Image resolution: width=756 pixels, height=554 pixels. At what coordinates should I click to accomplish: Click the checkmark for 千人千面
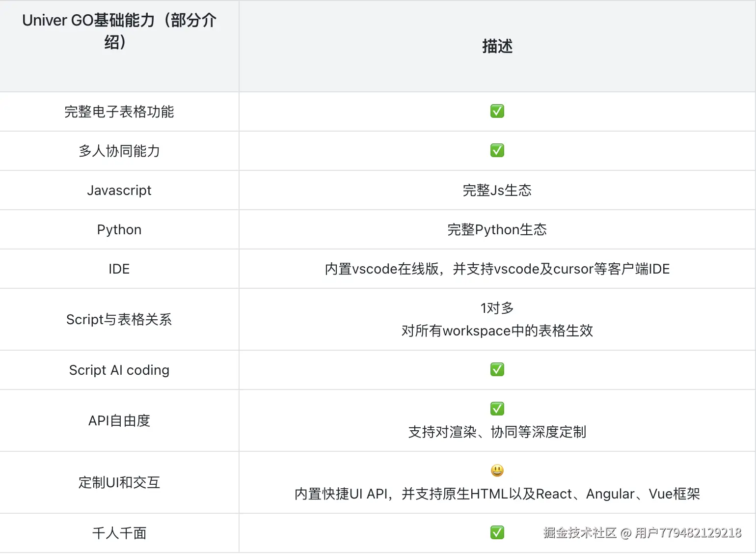pyautogui.click(x=497, y=532)
